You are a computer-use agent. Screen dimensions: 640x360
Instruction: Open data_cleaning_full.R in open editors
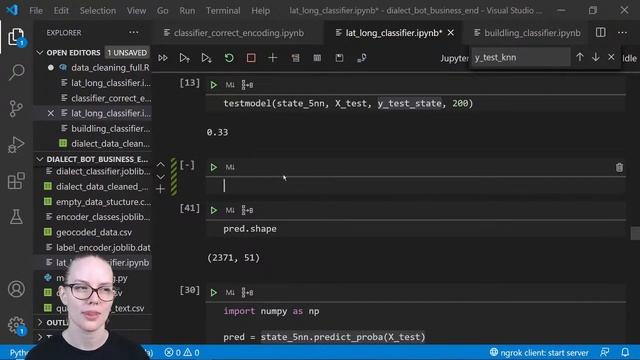coord(110,68)
